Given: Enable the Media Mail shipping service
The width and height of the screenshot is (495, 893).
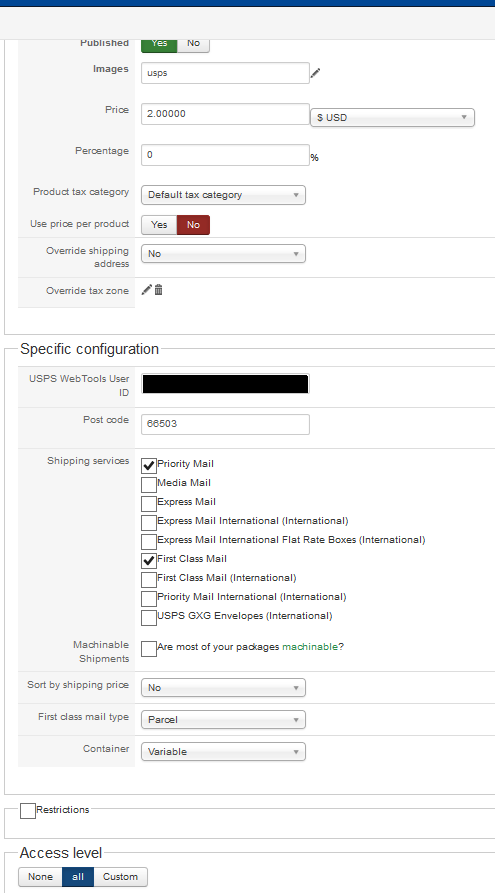Looking at the screenshot, I should click(x=149, y=485).
